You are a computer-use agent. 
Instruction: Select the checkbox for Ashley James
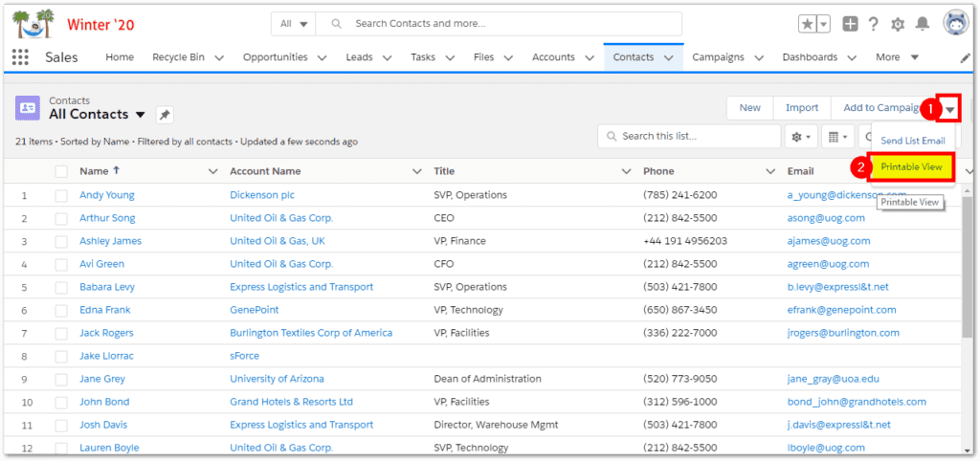click(61, 241)
